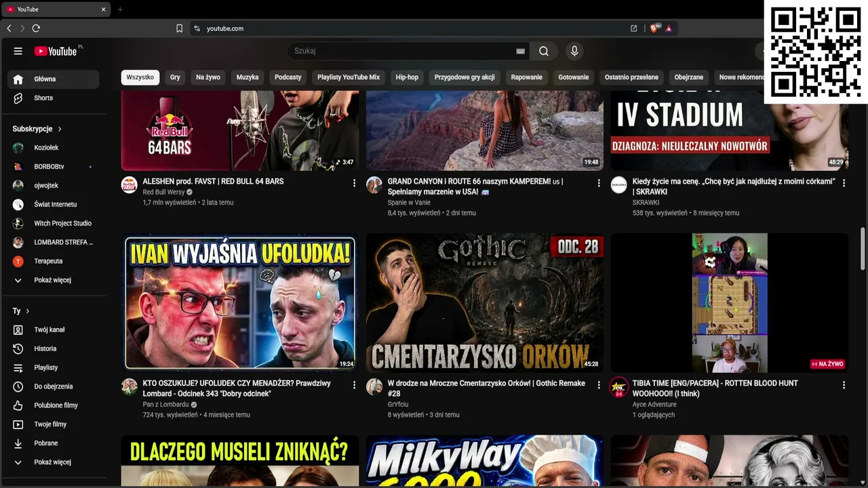Select the Przygodowe gry akcji chip
Image resolution: width=868 pixels, height=488 pixels.
coord(465,77)
